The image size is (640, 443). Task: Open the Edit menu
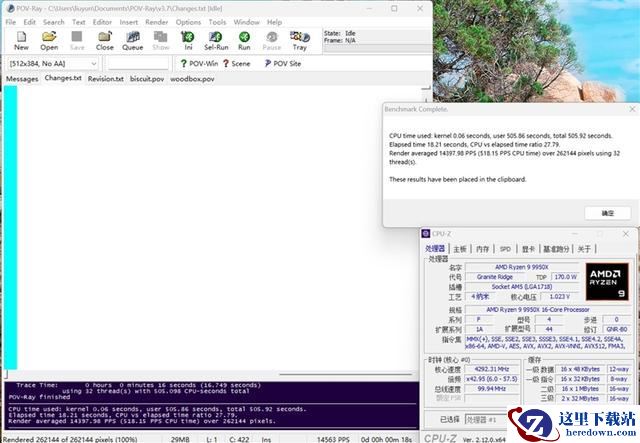point(29,22)
